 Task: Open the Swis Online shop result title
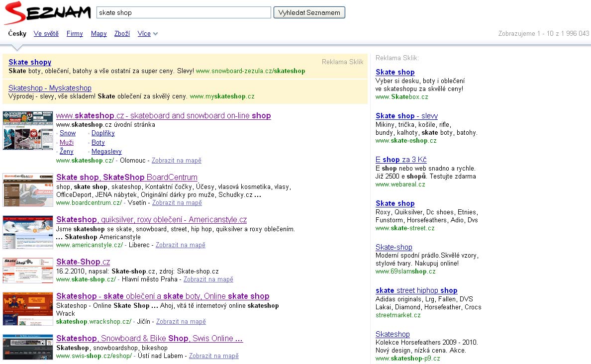149,338
